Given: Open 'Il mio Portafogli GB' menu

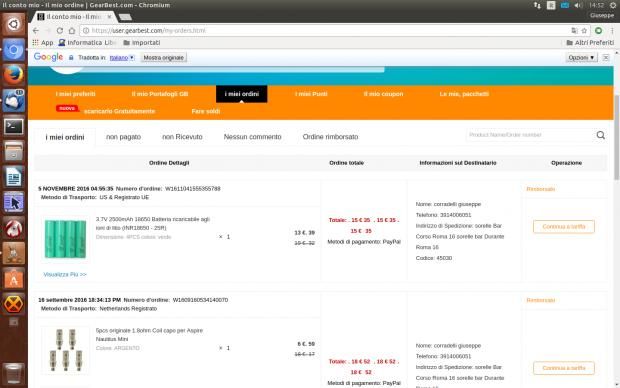Looking at the screenshot, I should point(160,94).
